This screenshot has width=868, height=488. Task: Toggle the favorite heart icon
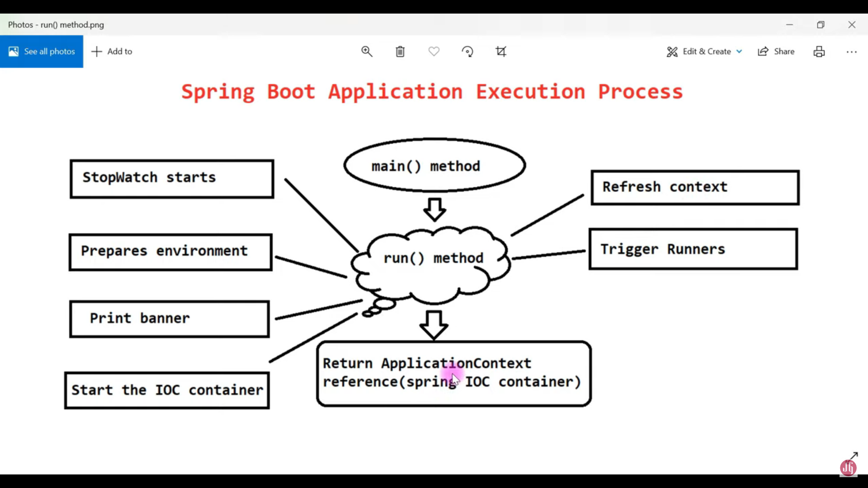click(434, 52)
